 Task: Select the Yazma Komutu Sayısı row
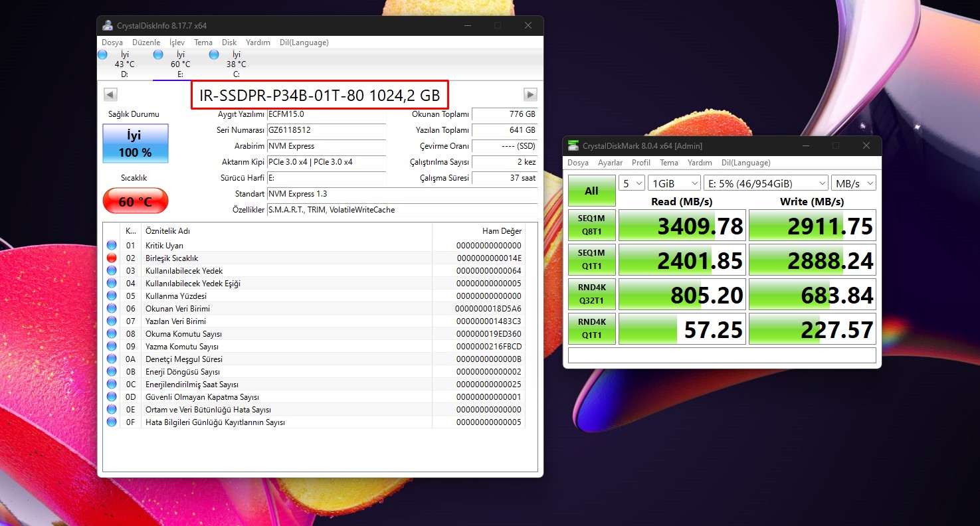click(314, 347)
